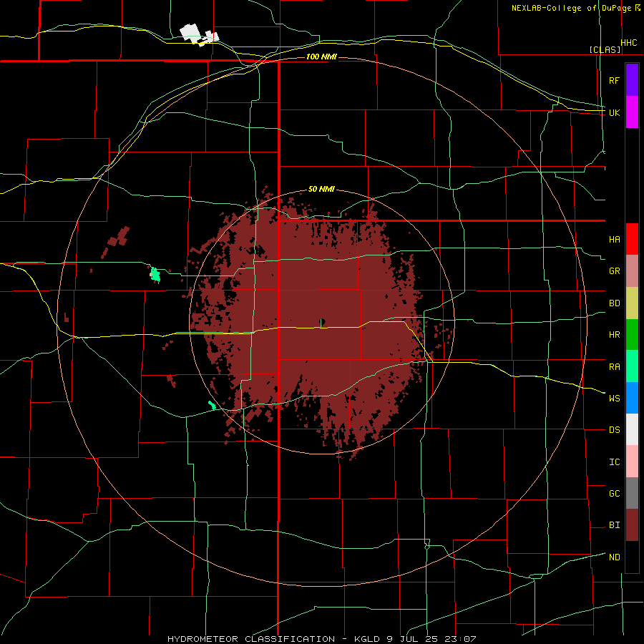Pick the brown BI legend swatch
Image resolution: width=644 pixels, height=644 pixels.
pyautogui.click(x=632, y=525)
